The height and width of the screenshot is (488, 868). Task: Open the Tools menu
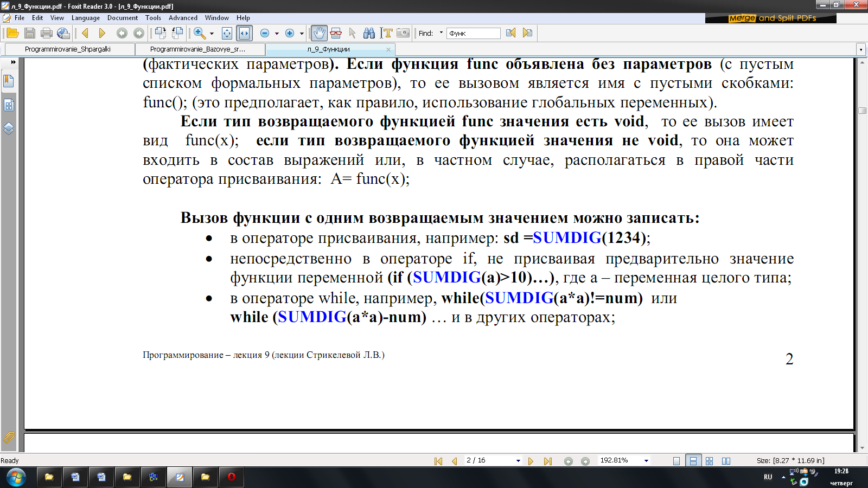click(153, 18)
